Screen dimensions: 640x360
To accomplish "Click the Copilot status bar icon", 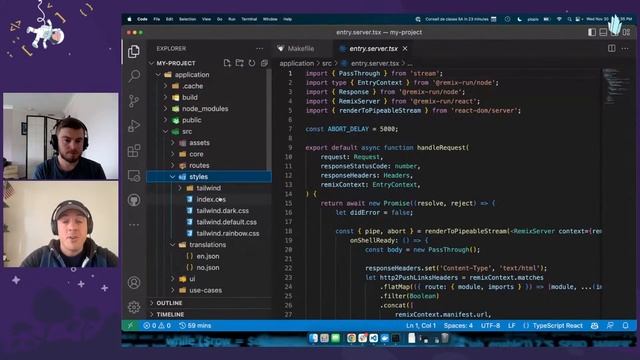I will pos(595,325).
